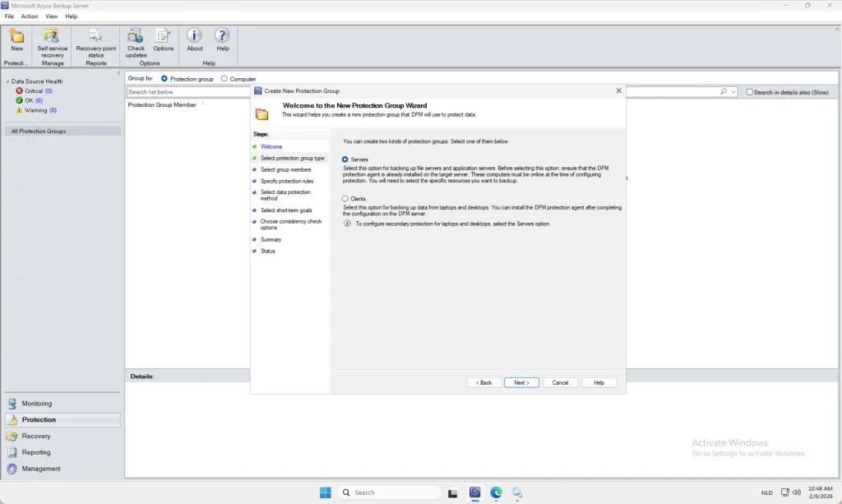Screen dimensions: 842x504
Task: Open the search box dropdown arrow
Action: pos(733,92)
